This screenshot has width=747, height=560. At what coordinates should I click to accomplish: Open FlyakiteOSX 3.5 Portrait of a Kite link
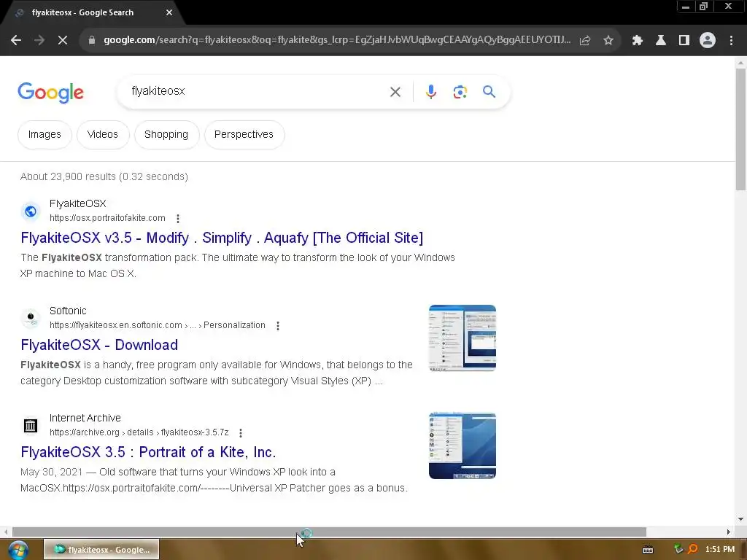148,452
